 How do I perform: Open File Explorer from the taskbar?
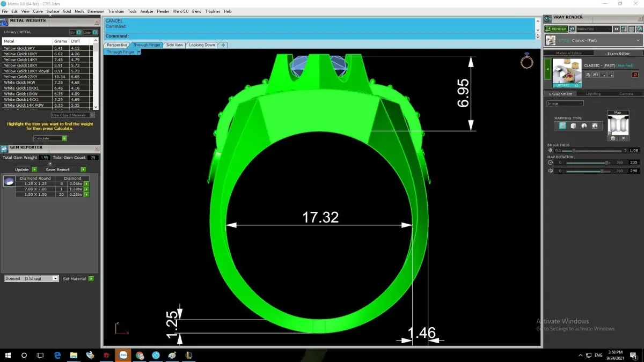pos(74,355)
